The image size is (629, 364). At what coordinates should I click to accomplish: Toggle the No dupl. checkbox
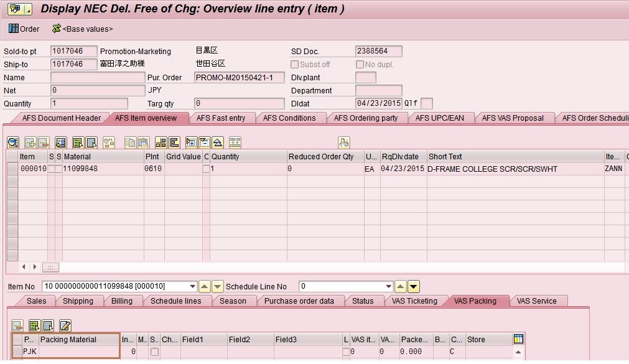coord(360,64)
